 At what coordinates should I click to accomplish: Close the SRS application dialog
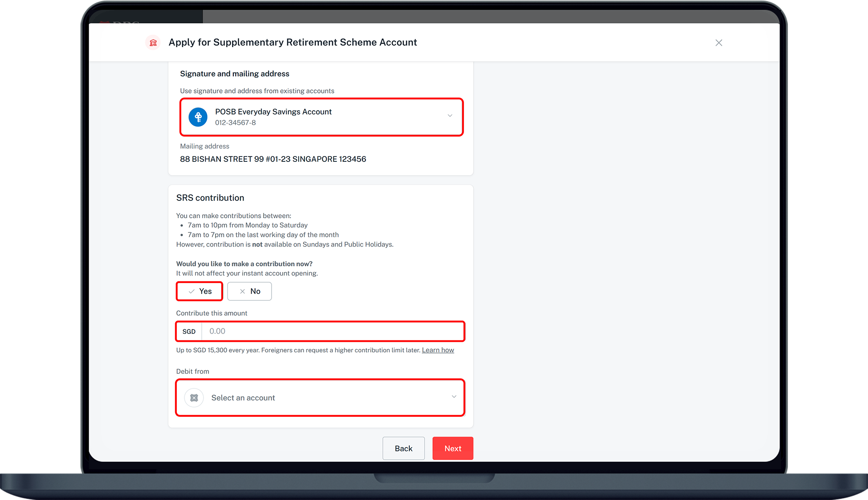[x=719, y=43]
